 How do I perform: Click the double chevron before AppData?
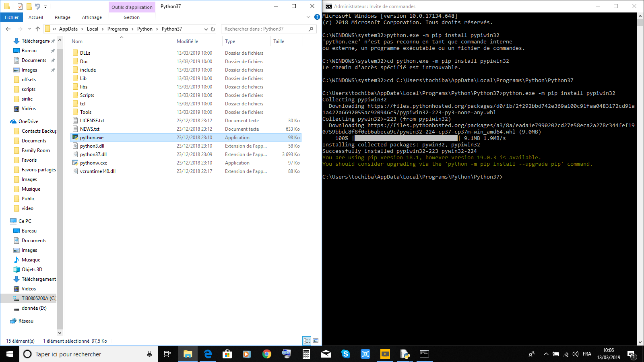pos(54,29)
